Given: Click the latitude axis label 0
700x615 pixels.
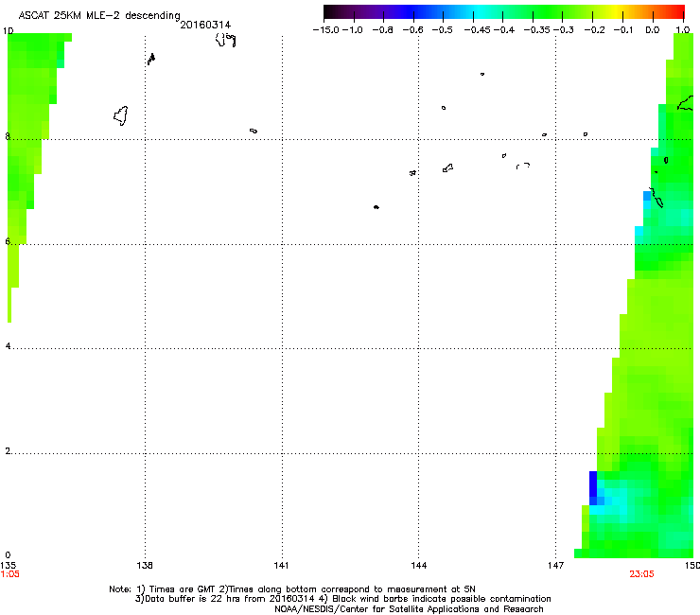Looking at the screenshot, I should (8, 555).
